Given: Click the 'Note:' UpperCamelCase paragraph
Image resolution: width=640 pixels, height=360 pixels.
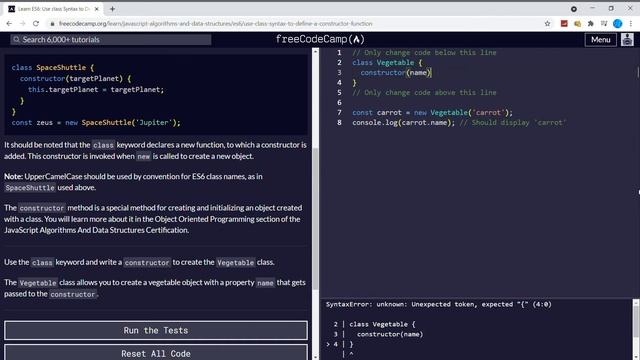Looking at the screenshot, I should pos(133,182).
